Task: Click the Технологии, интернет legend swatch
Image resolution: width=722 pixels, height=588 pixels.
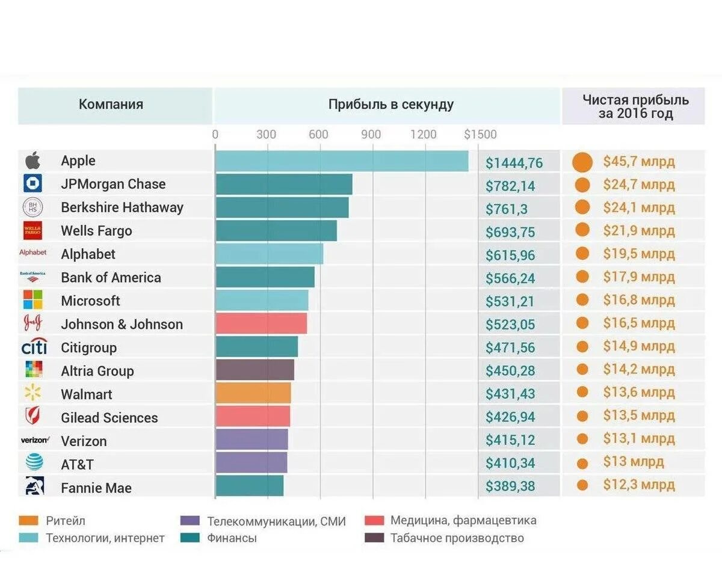Action: (x=29, y=537)
